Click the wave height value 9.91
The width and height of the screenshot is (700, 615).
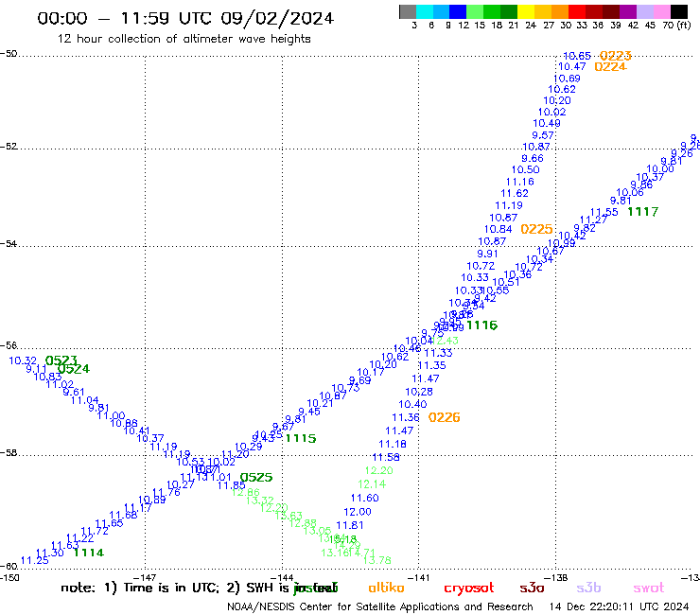click(x=487, y=254)
